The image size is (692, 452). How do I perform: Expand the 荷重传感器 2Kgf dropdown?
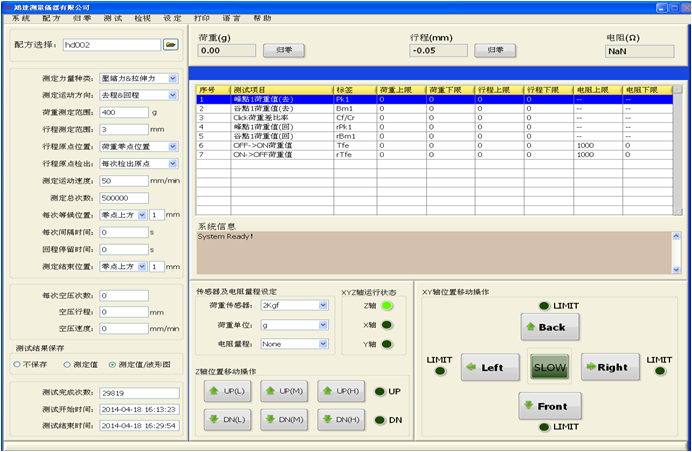coord(323,305)
